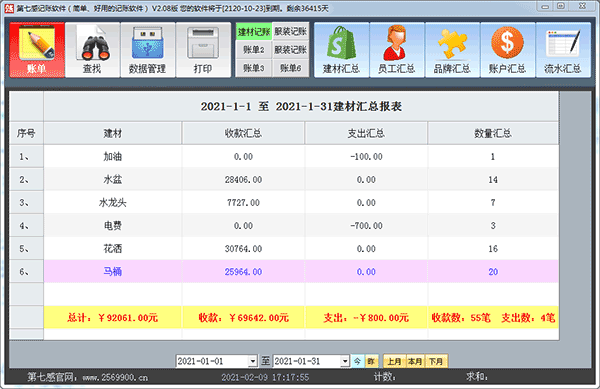Click the 收款汇总 column header
Viewport: 600px width, 389px height.
point(243,133)
